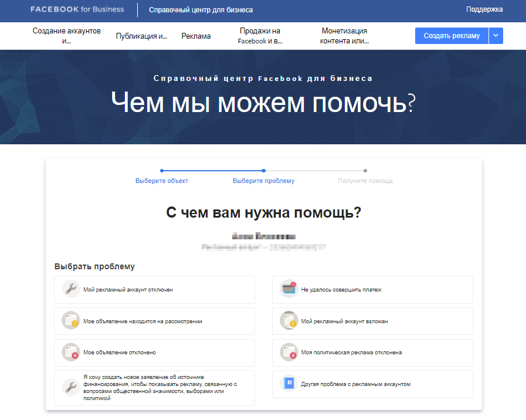Open the dropdown arrow next to Создать рекламу

pyautogui.click(x=496, y=36)
